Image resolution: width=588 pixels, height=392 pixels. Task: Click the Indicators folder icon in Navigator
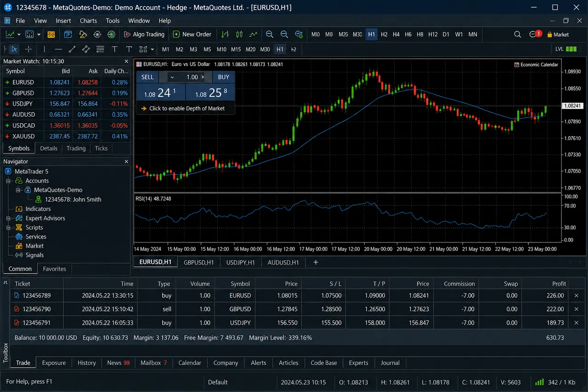[x=19, y=209]
